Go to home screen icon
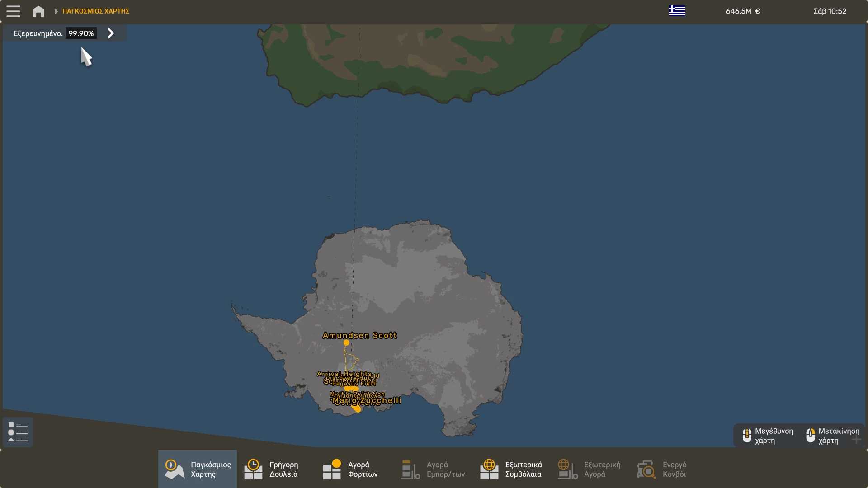 [38, 11]
